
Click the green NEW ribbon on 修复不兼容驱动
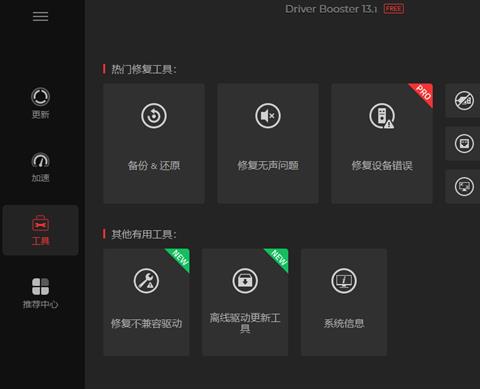(x=179, y=258)
